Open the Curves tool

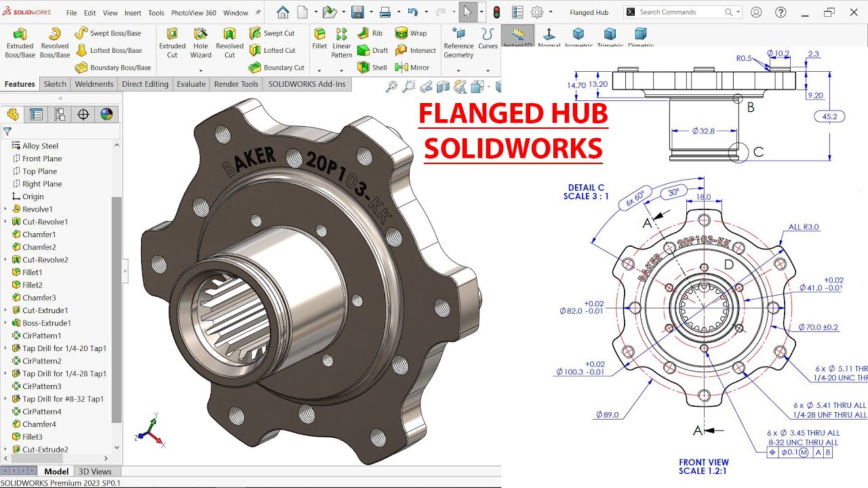(488, 39)
